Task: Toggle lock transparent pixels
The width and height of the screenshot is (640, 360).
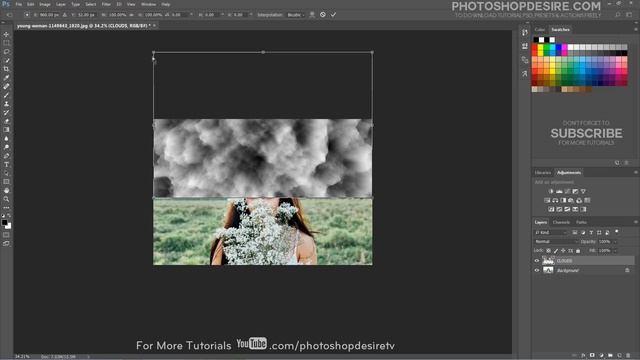Action: pyautogui.click(x=549, y=251)
